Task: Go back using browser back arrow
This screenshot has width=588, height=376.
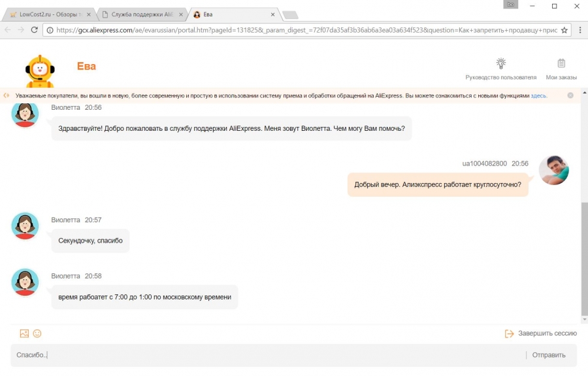Action: coord(7,30)
